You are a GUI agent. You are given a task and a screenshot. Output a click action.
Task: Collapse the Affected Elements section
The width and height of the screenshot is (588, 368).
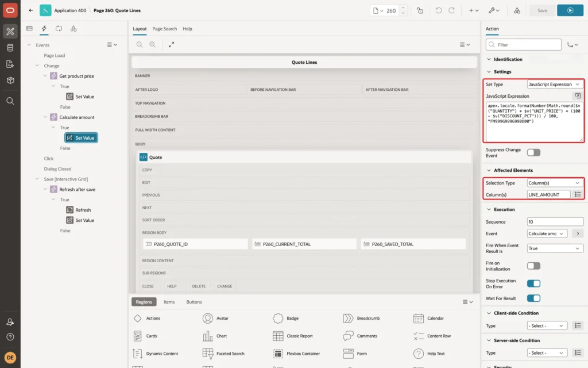[x=489, y=170]
